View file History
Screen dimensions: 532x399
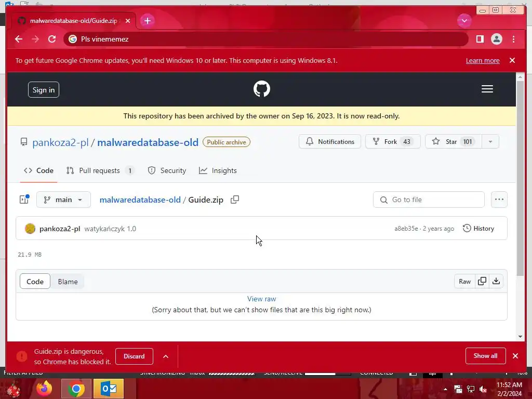(x=478, y=229)
